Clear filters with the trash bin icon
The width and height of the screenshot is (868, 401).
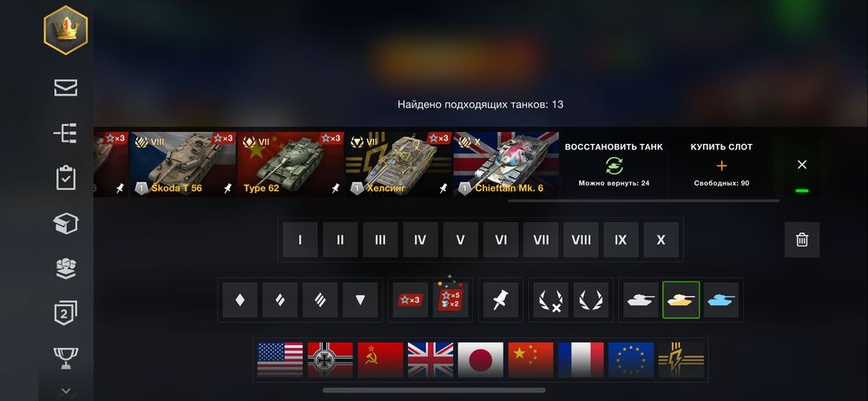pyautogui.click(x=801, y=240)
